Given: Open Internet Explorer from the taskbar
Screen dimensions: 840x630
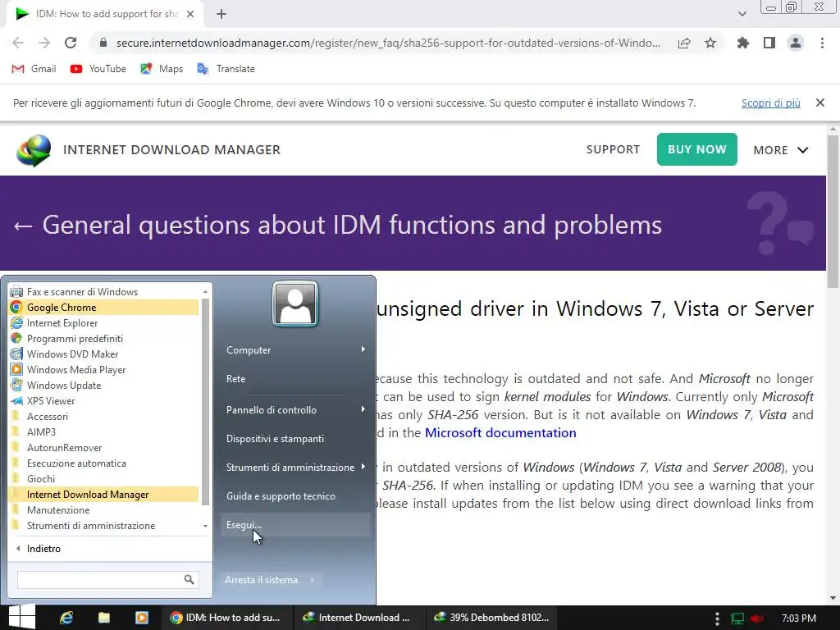Looking at the screenshot, I should click(x=66, y=618).
